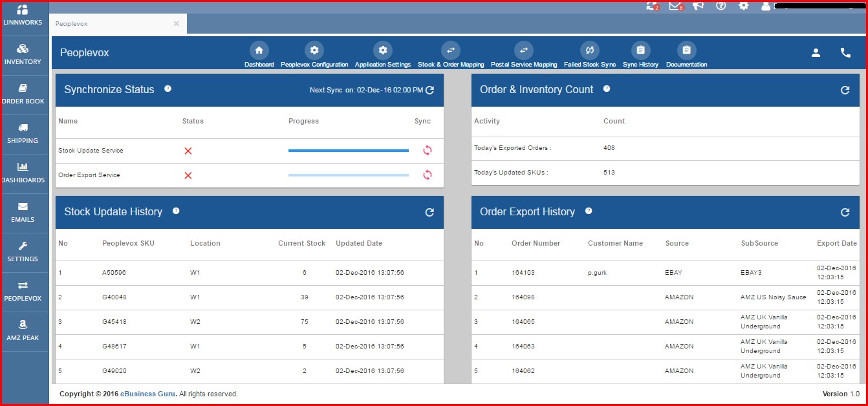Open Emails from the left sidebar
Viewport: 868px width, 406px height.
tap(23, 213)
